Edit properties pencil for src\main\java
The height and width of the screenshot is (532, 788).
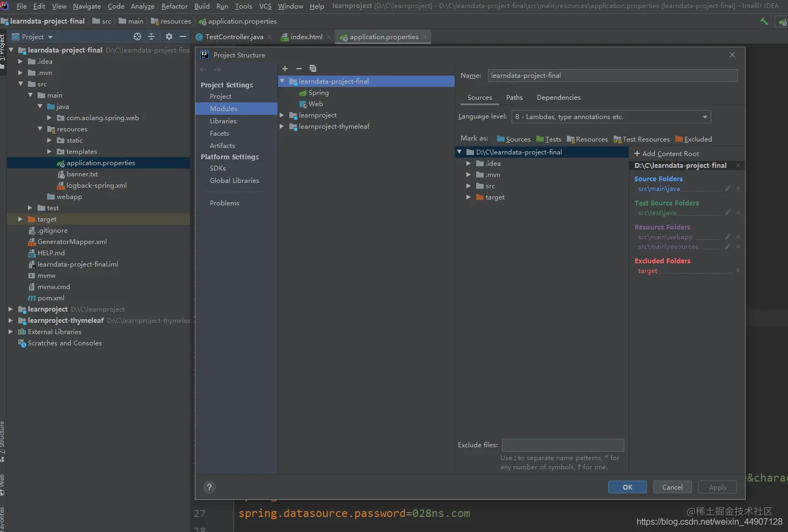pos(728,188)
